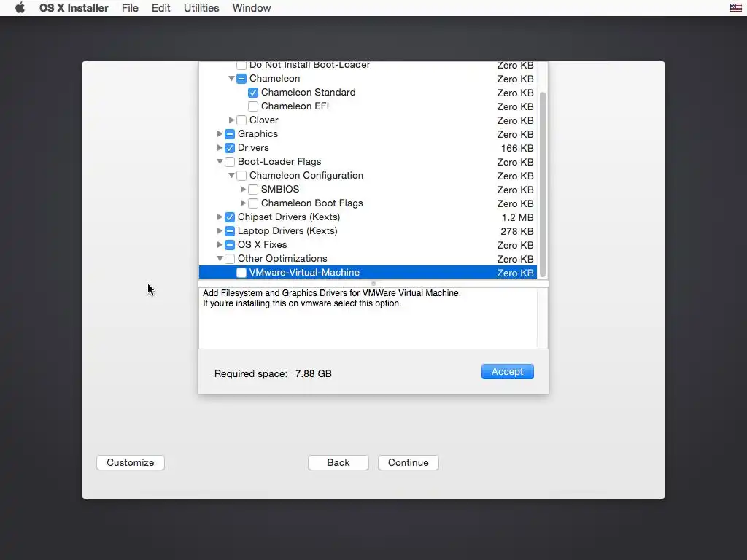The image size is (747, 560).
Task: Enable the SMBIOS checkbox
Action: pos(253,190)
